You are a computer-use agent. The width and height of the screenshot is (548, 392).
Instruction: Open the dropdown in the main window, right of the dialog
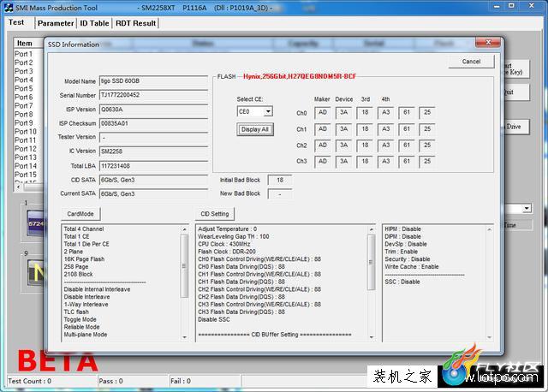527,209
